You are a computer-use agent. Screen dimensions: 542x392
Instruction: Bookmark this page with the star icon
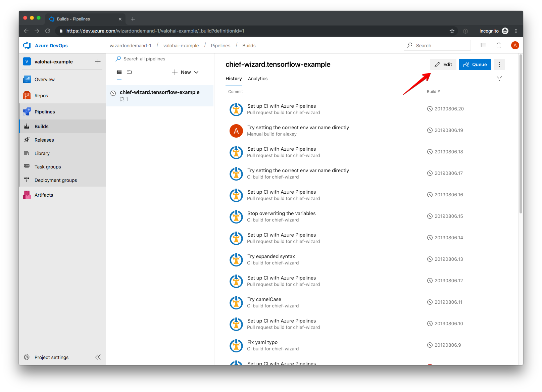[x=452, y=31]
